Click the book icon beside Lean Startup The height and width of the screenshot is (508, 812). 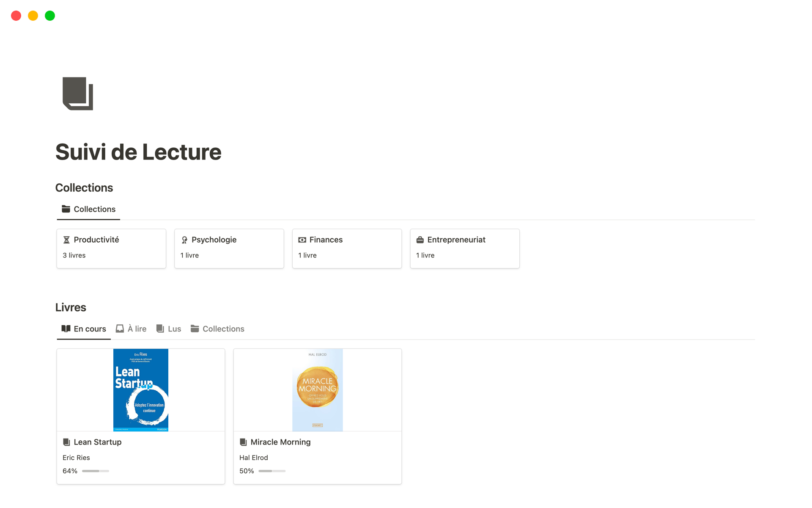(66, 442)
